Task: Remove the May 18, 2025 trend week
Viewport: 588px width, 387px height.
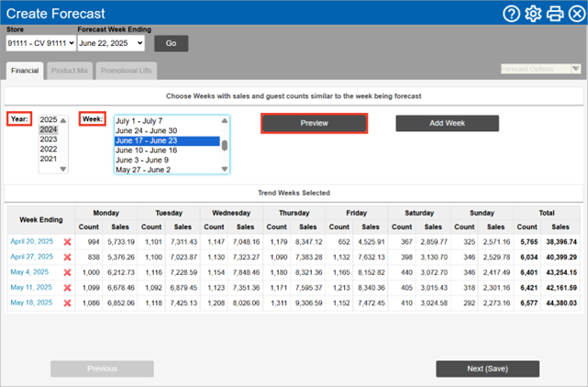Action: point(68,303)
